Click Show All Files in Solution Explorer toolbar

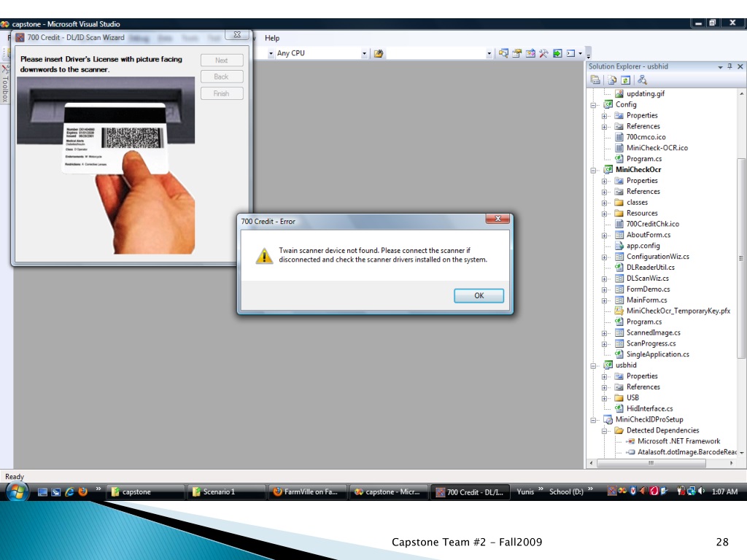pyautogui.click(x=612, y=80)
